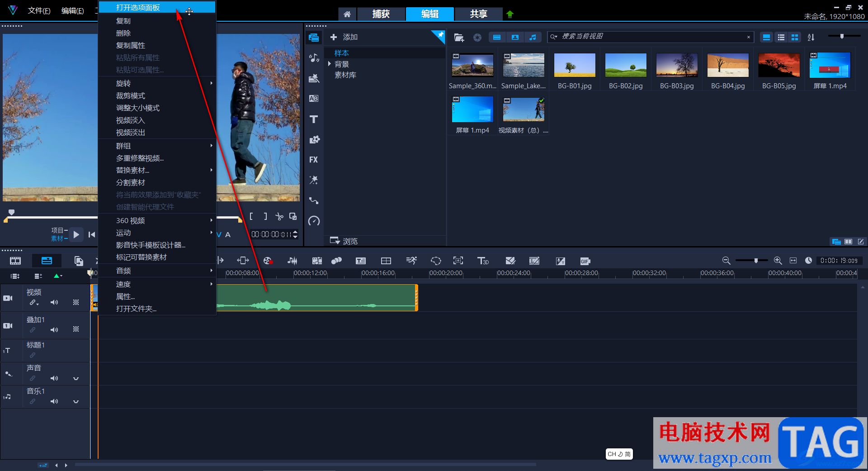Click the 添加 folder button
Image resolution: width=868 pixels, height=471 pixels.
pos(344,37)
